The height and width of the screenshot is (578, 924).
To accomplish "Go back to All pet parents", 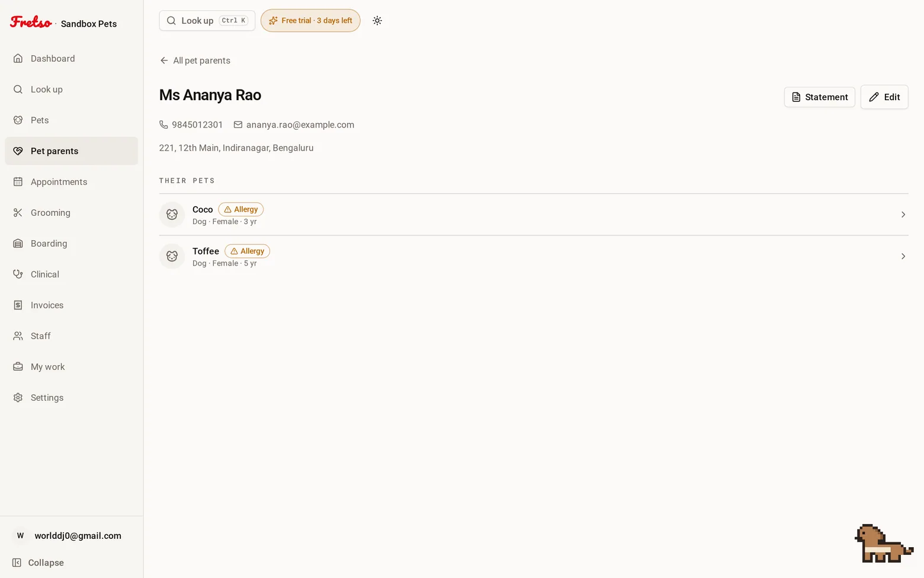I will (195, 60).
